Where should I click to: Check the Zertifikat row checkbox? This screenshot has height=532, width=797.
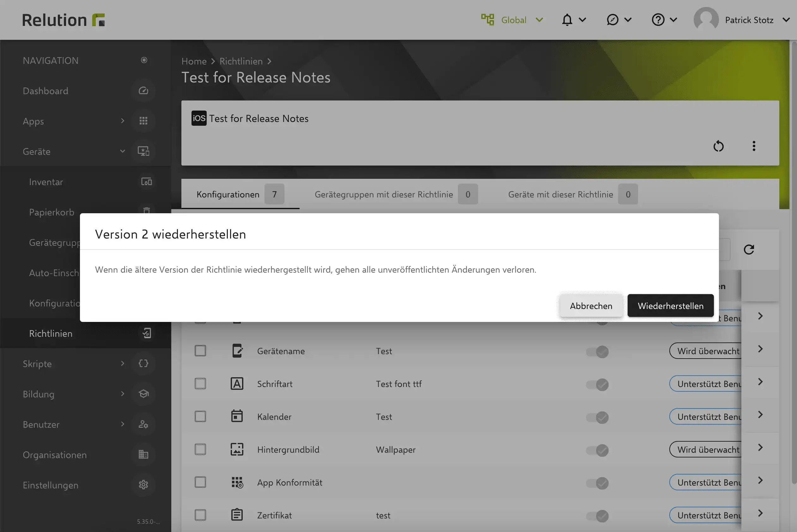[200, 515]
